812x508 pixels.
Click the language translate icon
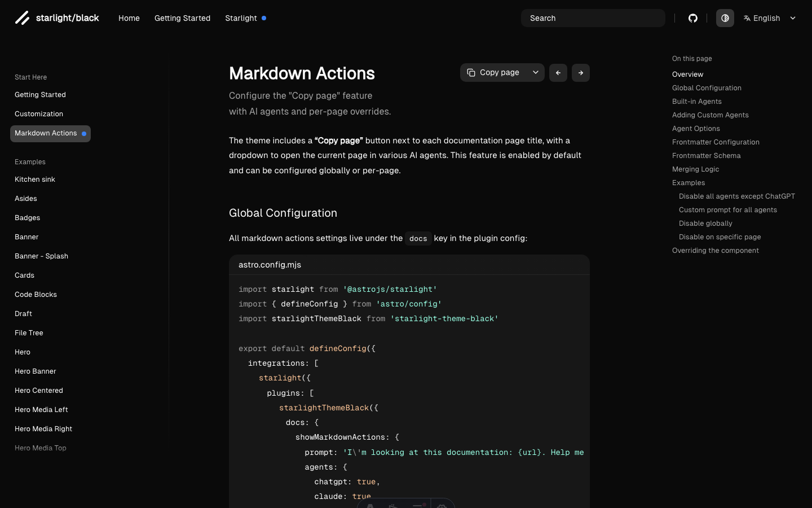[747, 18]
